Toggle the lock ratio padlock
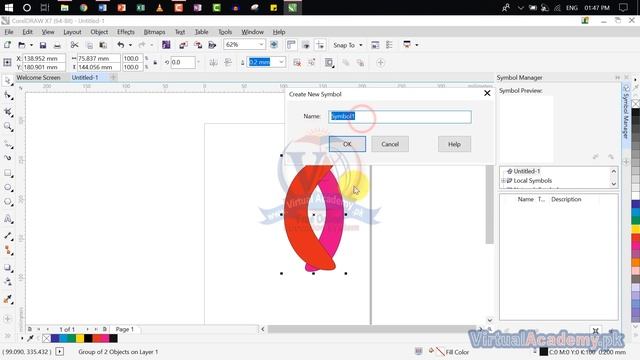640x360 pixels. [155, 62]
